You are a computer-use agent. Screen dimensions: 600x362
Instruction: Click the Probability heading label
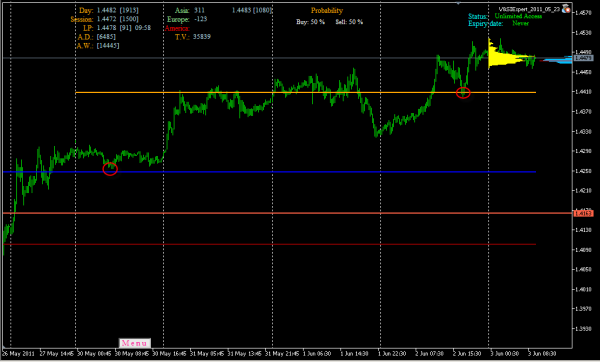click(327, 11)
